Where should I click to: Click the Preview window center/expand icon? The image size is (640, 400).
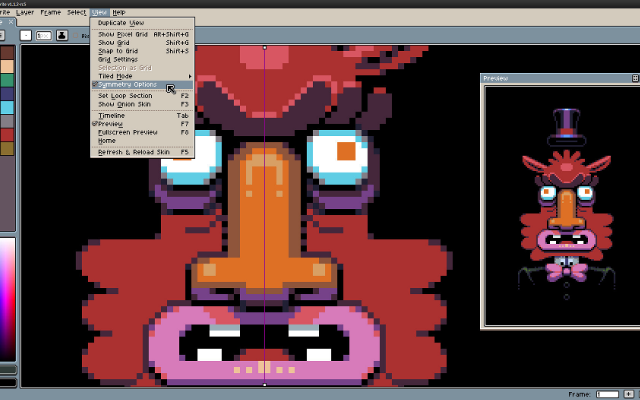[x=635, y=78]
